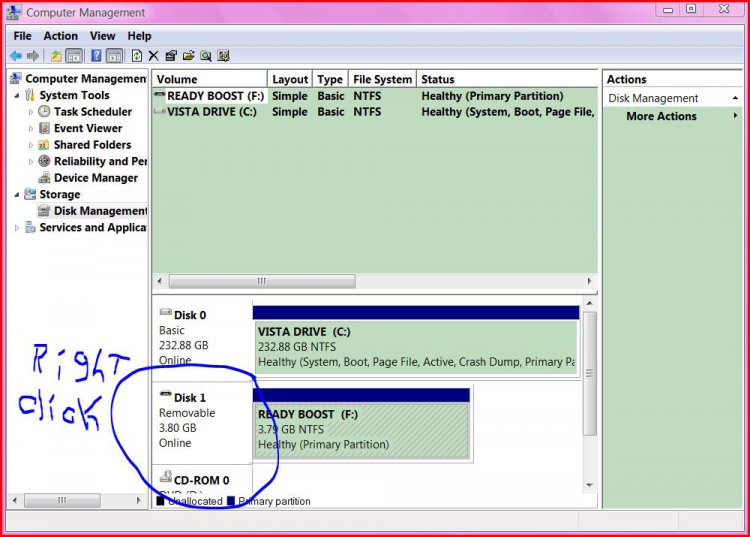Image resolution: width=750 pixels, height=537 pixels.
Task: Click the volume list horizontal scrollbar thumb
Action: (x=262, y=281)
